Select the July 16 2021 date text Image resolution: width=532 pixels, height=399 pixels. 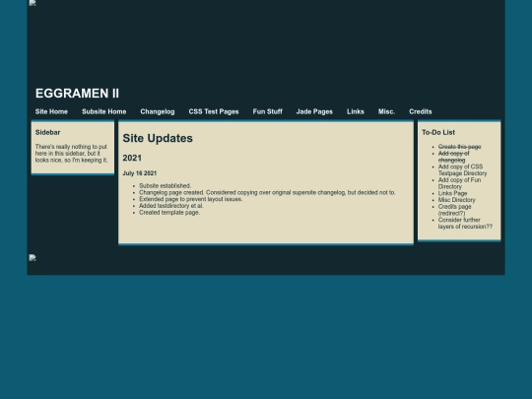point(140,173)
